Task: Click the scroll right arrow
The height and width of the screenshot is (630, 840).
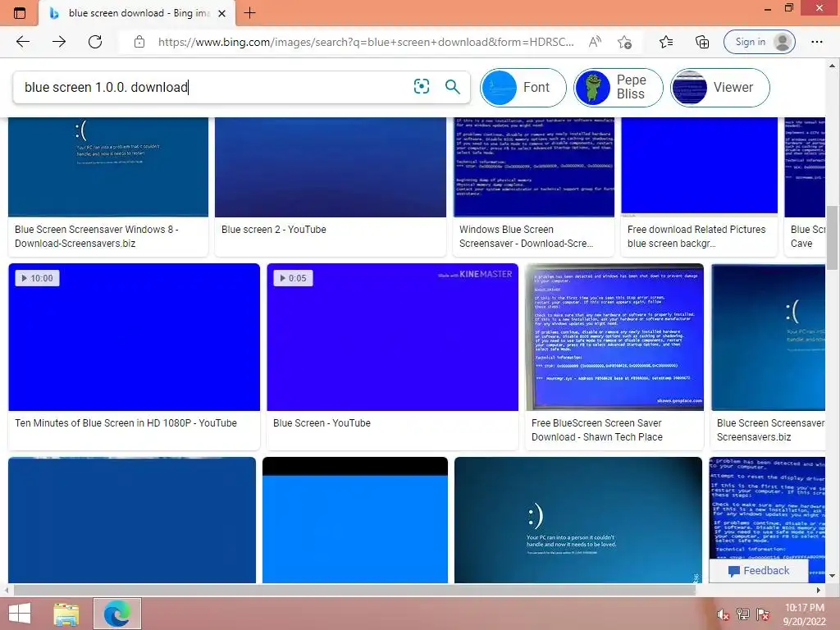Action: tap(818, 590)
